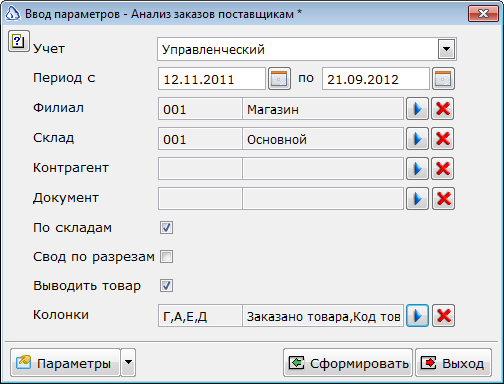Open selection arrow for Колонки
This screenshot has height=384, width=504.
417,315
